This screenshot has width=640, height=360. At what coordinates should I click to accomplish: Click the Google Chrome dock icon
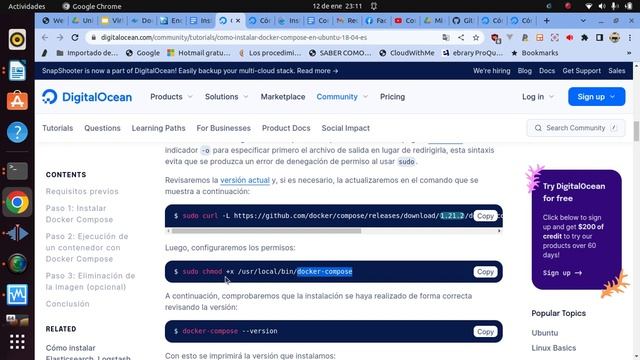(x=17, y=202)
